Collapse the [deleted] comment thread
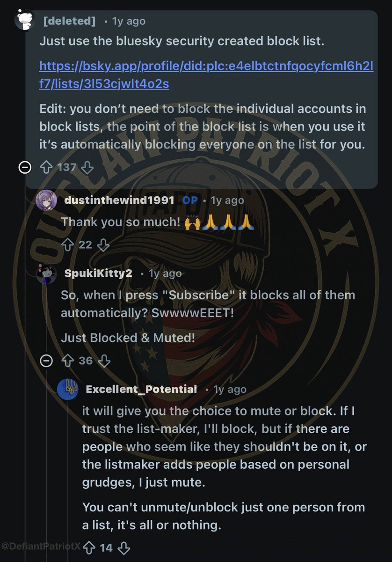Image resolution: width=392 pixels, height=562 pixels. [25, 167]
